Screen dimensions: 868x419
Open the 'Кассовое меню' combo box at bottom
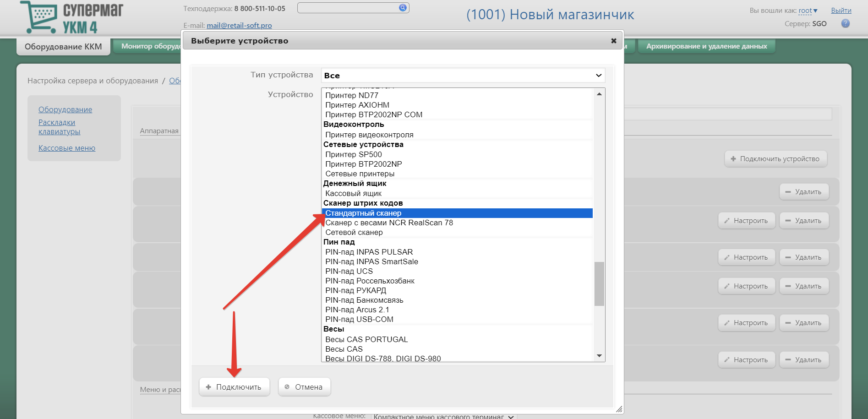443,416
